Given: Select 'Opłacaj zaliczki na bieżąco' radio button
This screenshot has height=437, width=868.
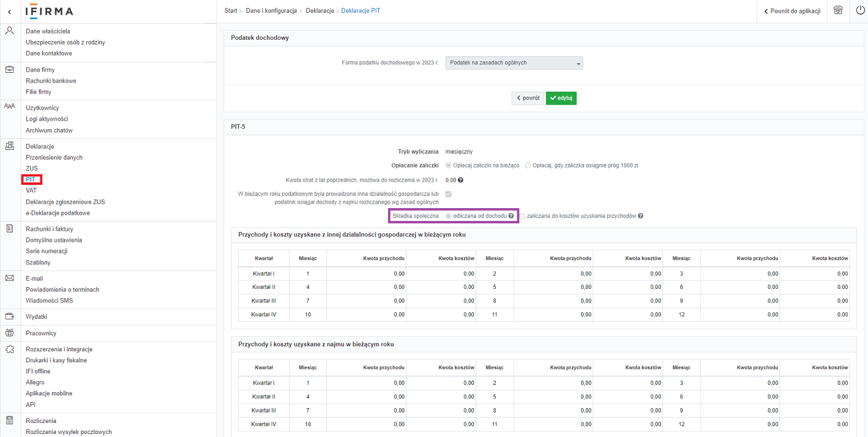Looking at the screenshot, I should 449,165.
